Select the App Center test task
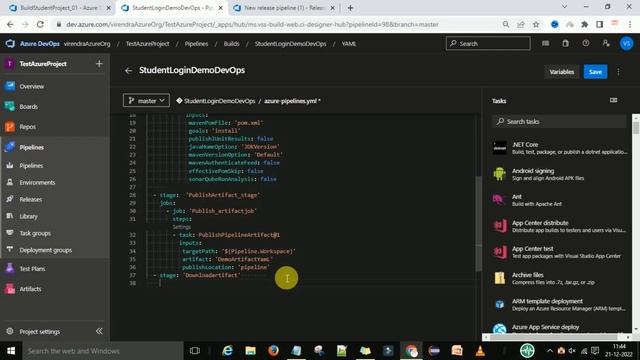640x360 pixels. point(560,252)
